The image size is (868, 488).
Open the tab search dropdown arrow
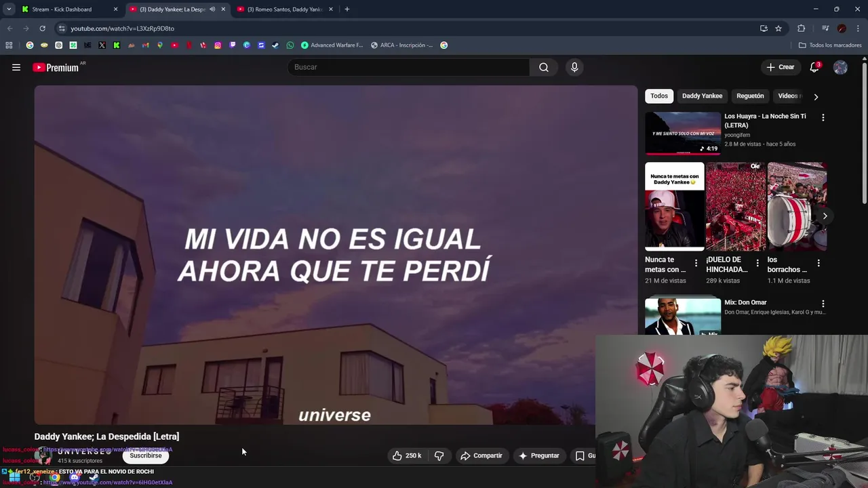click(x=9, y=9)
